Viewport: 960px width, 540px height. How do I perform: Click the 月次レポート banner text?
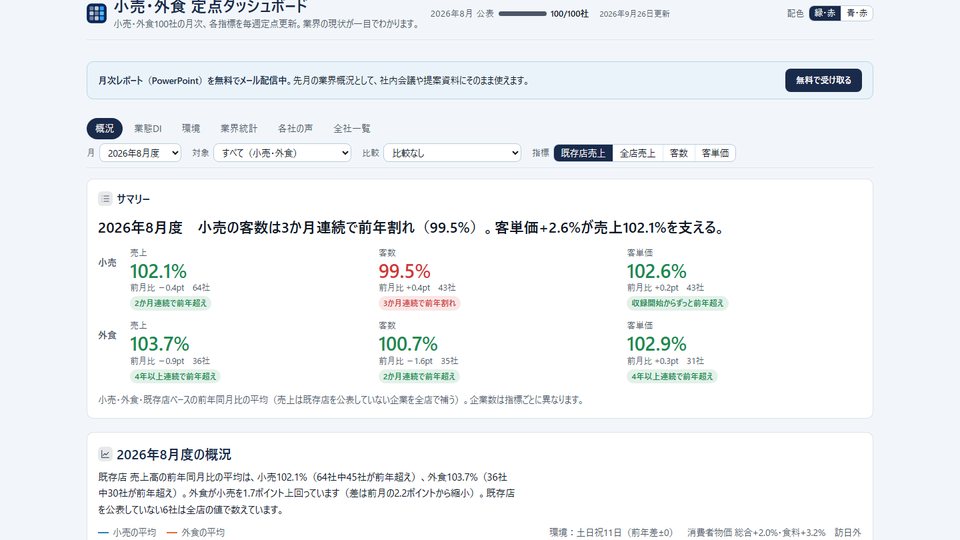tap(313, 80)
